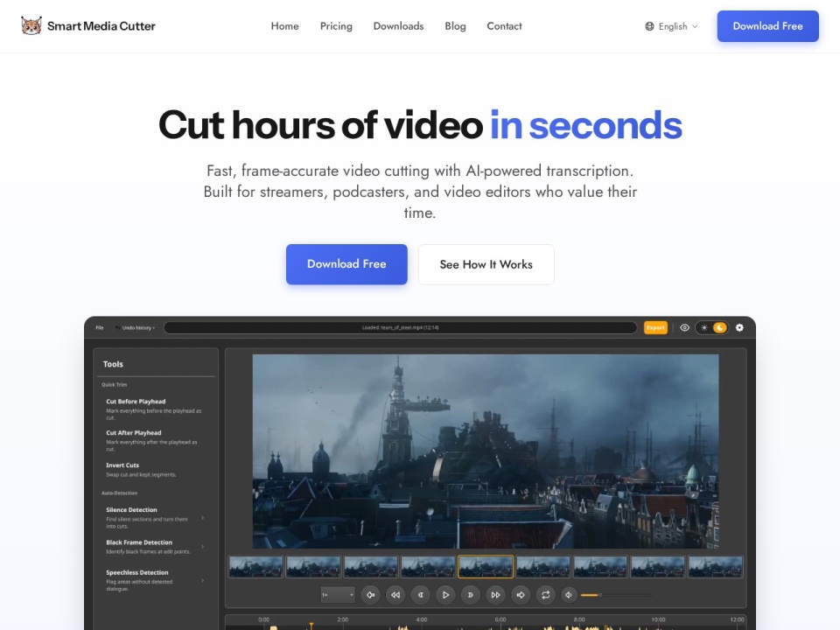The width and height of the screenshot is (840, 630).
Task: Click the Cut Before Playhead tool
Action: click(154, 409)
